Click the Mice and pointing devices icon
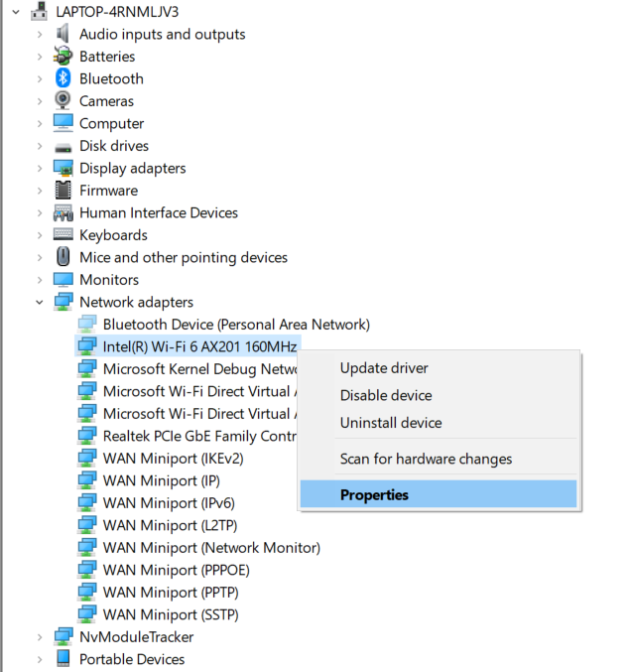632x672 pixels. point(63,257)
